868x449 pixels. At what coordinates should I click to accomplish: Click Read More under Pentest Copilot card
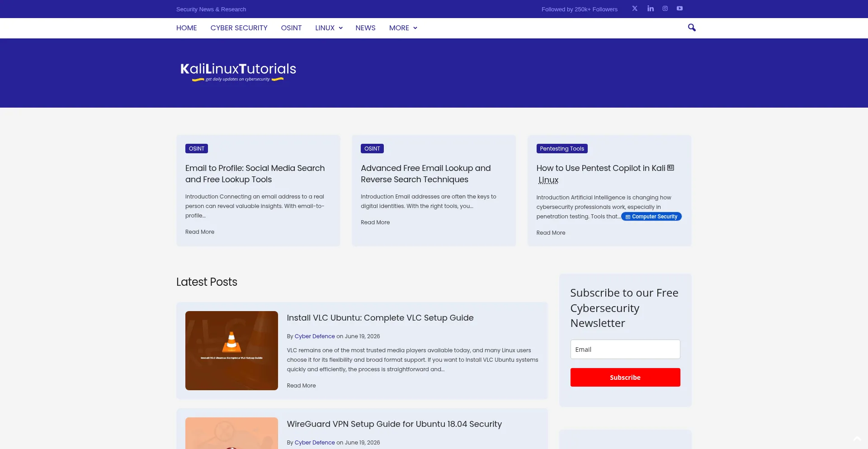point(551,233)
